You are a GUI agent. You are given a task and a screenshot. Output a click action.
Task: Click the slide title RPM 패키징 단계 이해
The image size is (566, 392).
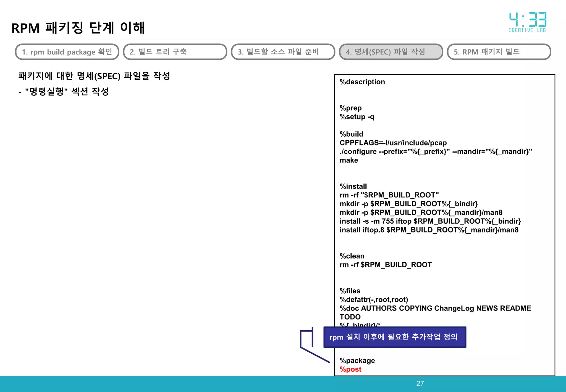[x=78, y=28]
